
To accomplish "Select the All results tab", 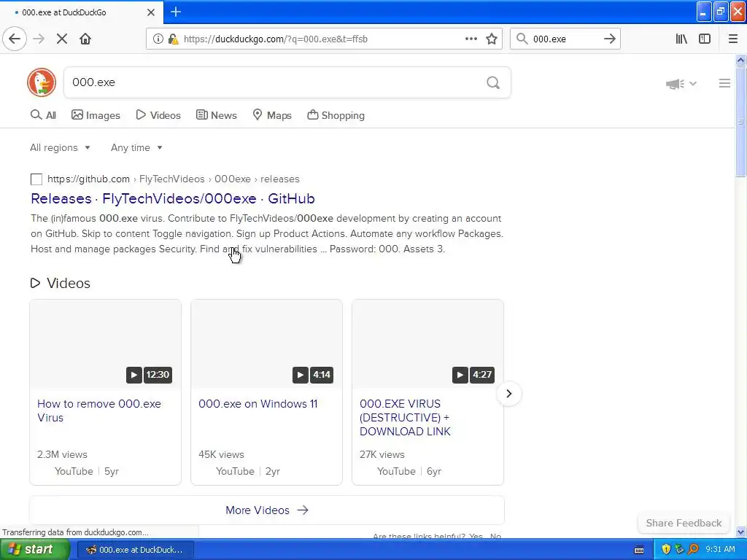I will [x=43, y=115].
